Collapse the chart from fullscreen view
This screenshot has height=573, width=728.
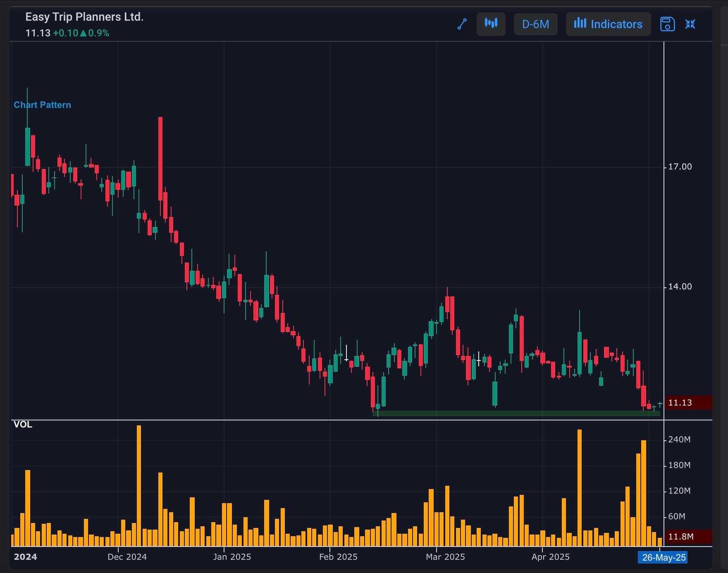[x=690, y=24]
